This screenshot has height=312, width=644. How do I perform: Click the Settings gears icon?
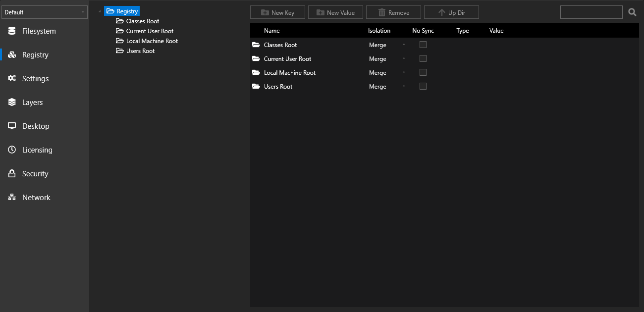point(12,79)
